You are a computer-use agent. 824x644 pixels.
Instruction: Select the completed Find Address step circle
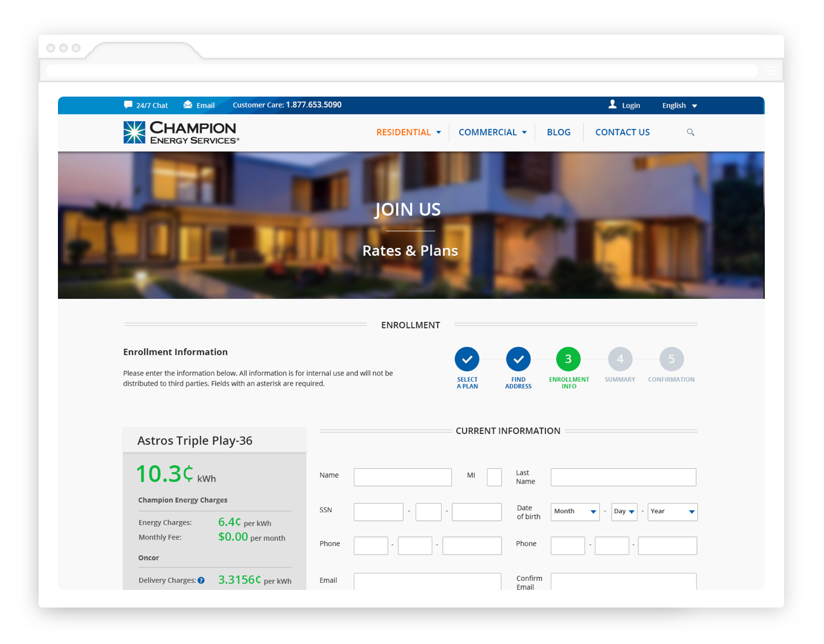click(x=518, y=359)
